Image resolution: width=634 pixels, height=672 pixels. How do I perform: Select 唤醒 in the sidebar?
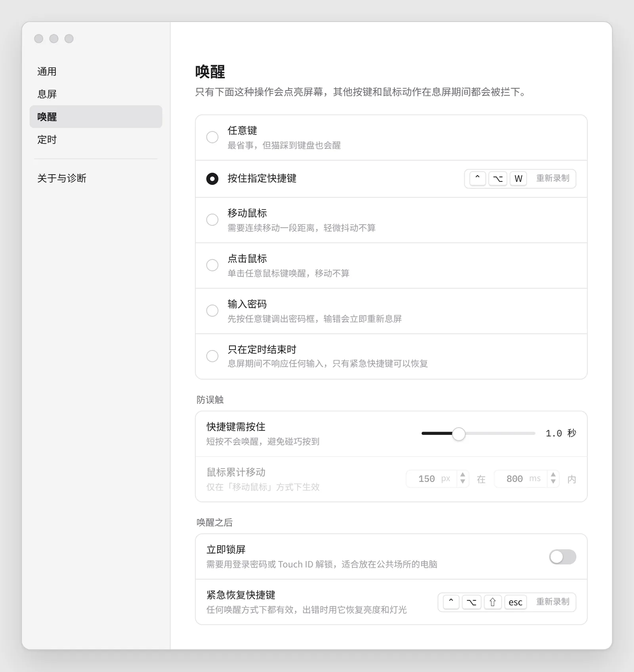(95, 117)
